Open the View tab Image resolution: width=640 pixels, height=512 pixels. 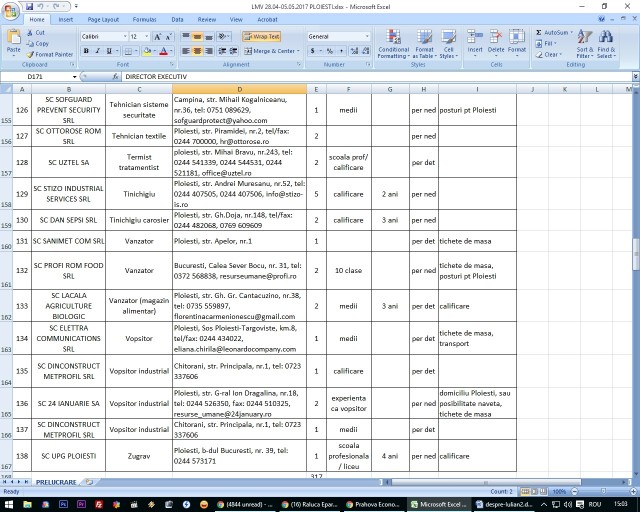coord(236,20)
